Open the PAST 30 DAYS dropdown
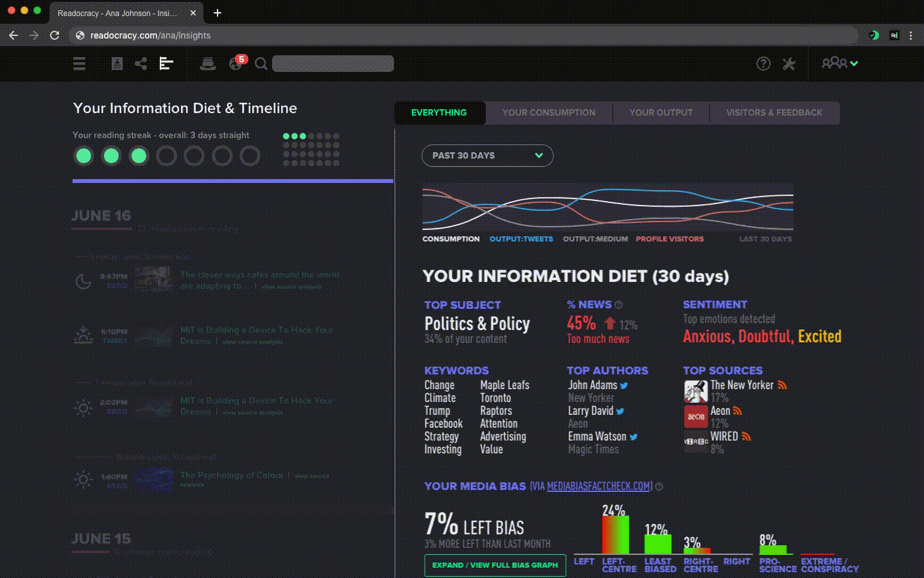 tap(487, 155)
